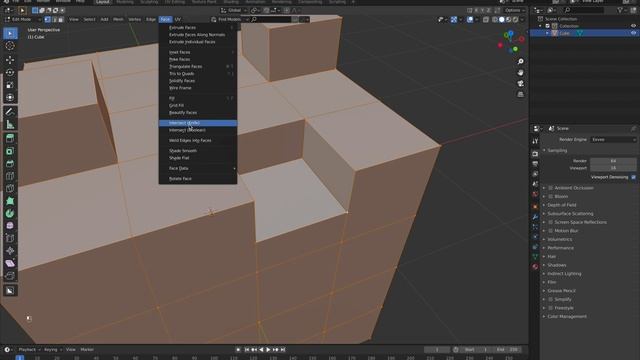Select the Shear tool

10,263
